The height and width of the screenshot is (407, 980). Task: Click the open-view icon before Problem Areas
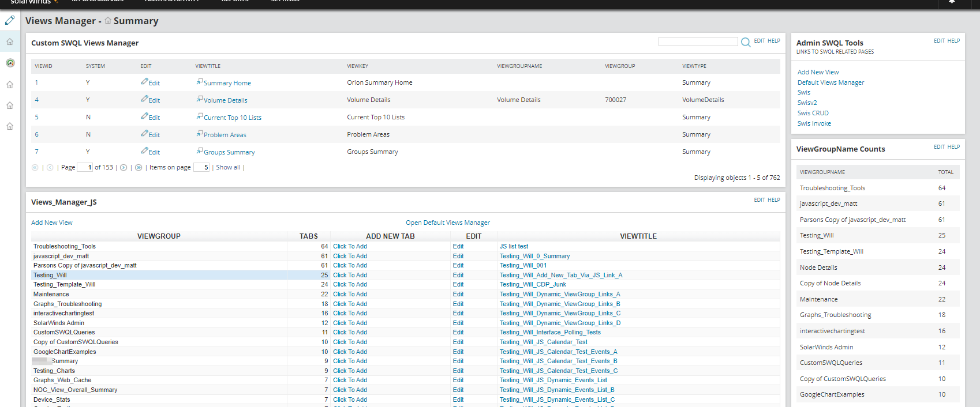[200, 134]
